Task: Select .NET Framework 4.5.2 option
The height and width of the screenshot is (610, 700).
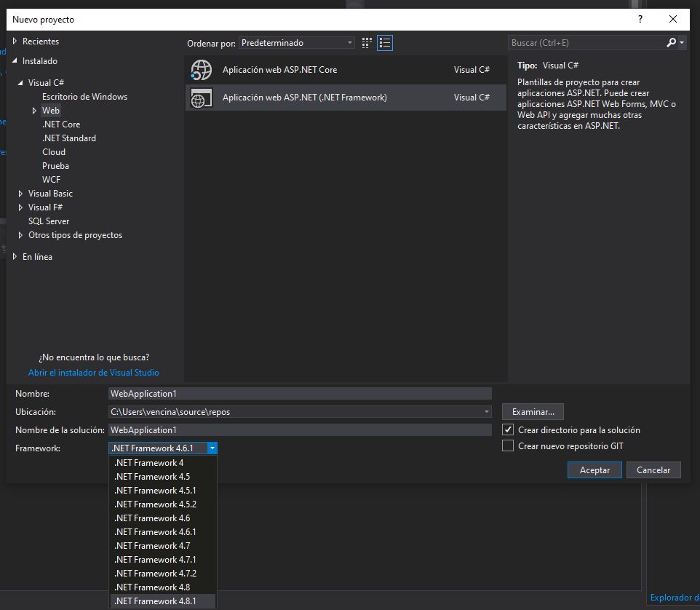Action: (x=163, y=504)
